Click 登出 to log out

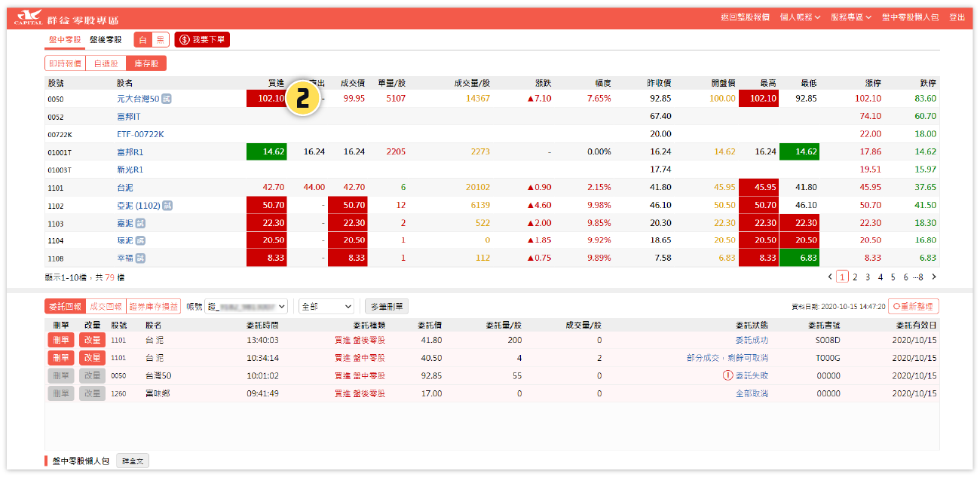pos(957,17)
